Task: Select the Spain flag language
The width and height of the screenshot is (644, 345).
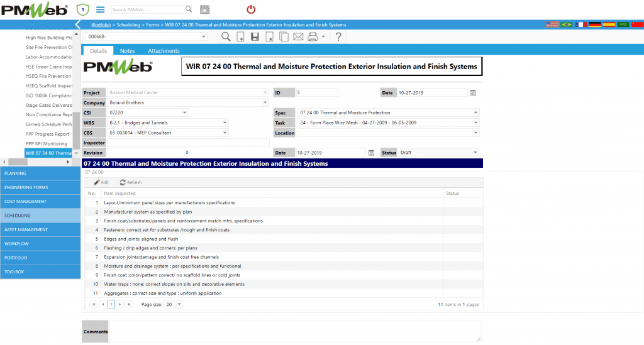Action: [x=609, y=25]
